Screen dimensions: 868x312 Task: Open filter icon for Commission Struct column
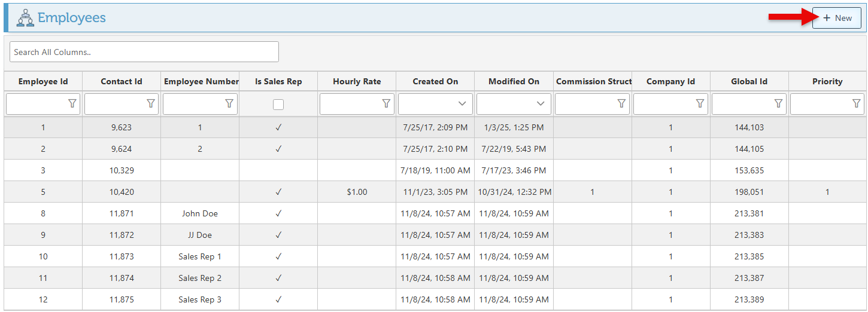pos(621,104)
